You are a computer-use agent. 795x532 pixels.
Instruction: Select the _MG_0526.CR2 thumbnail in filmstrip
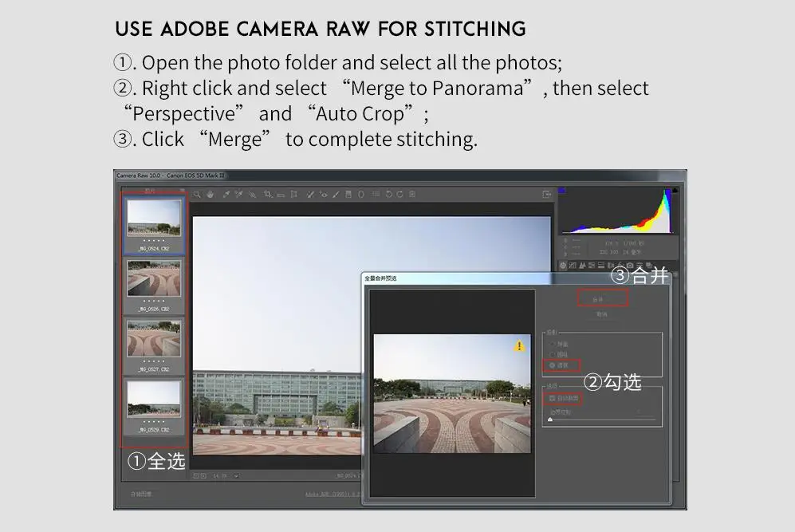[x=154, y=285]
